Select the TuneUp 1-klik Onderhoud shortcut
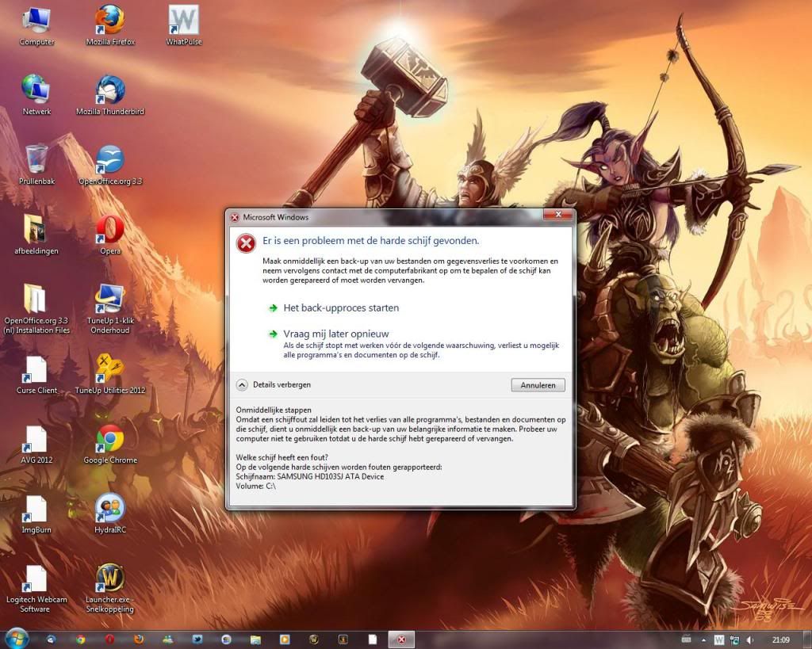812x649 pixels. [110, 309]
